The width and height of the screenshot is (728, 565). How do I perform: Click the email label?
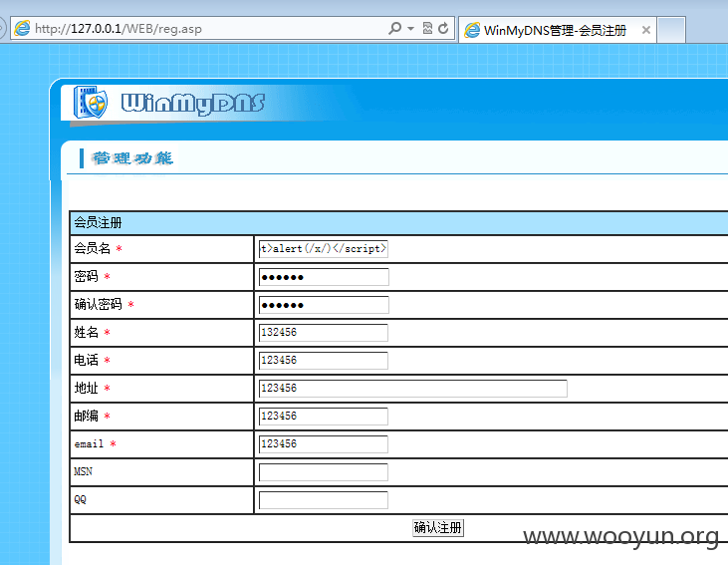(89, 443)
